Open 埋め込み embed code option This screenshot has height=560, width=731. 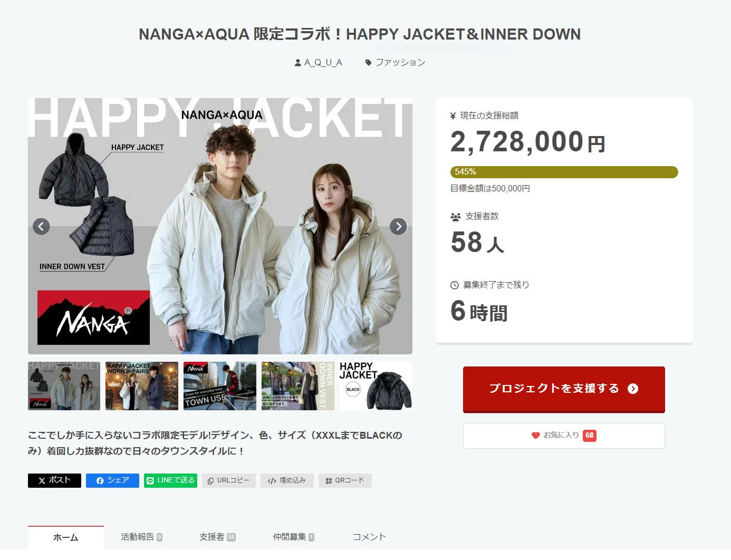coord(287,480)
